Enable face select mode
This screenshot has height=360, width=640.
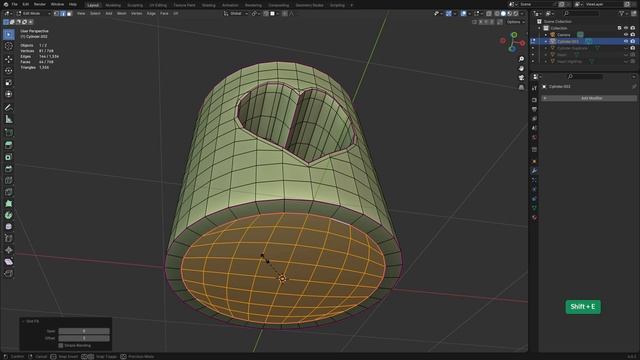69,13
